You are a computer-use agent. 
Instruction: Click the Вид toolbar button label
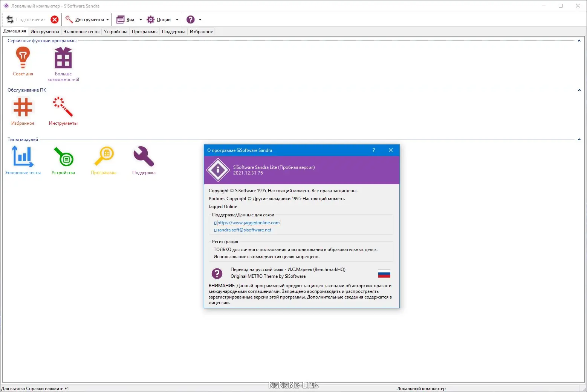coord(130,20)
